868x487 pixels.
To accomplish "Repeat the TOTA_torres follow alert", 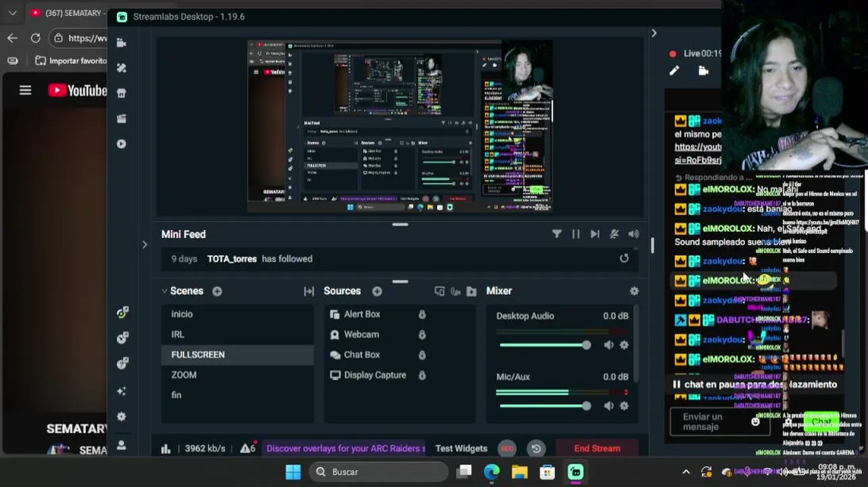I will pyautogui.click(x=624, y=258).
